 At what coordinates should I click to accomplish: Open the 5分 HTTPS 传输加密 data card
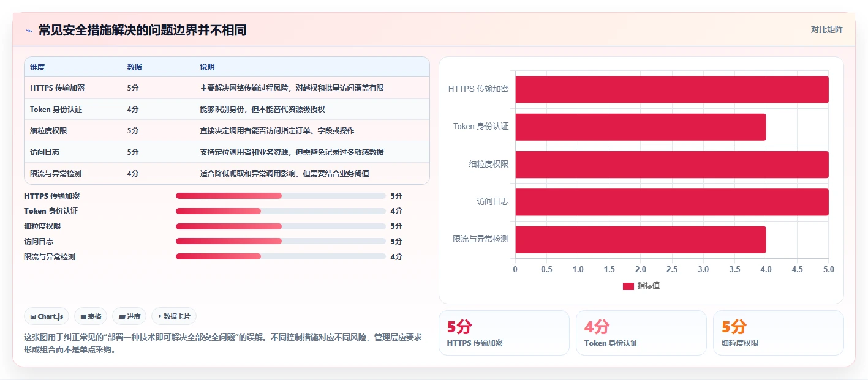(x=504, y=333)
